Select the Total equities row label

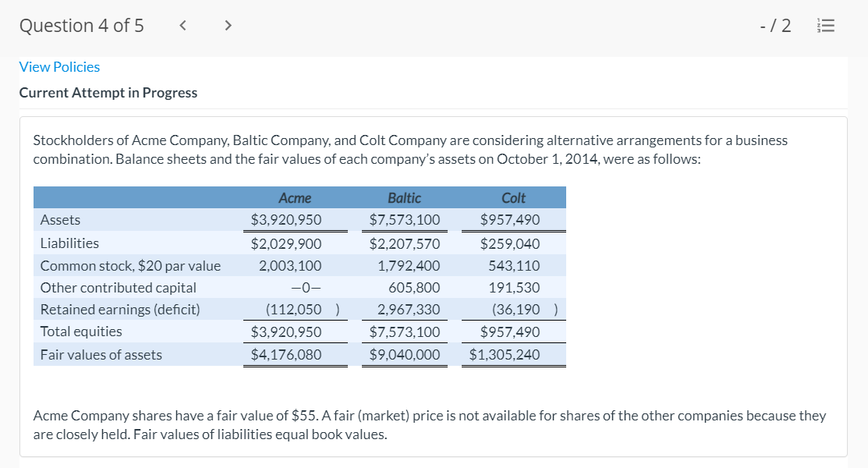pyautogui.click(x=81, y=331)
